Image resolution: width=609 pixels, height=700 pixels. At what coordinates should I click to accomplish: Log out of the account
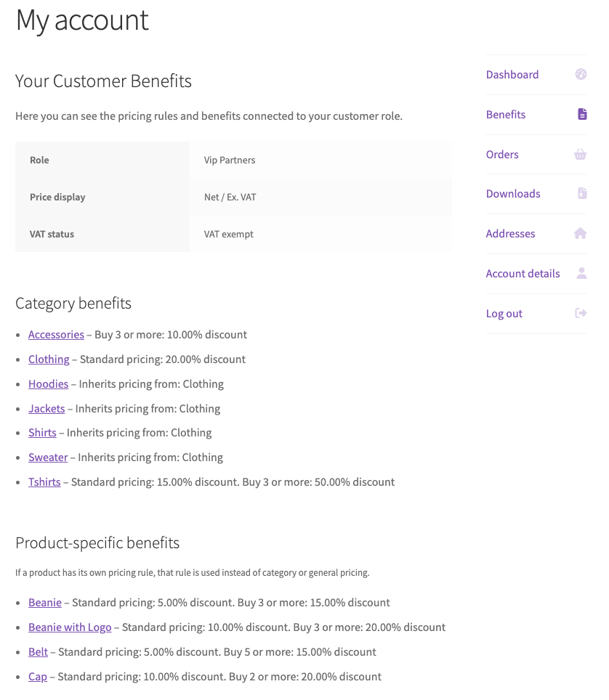point(504,313)
